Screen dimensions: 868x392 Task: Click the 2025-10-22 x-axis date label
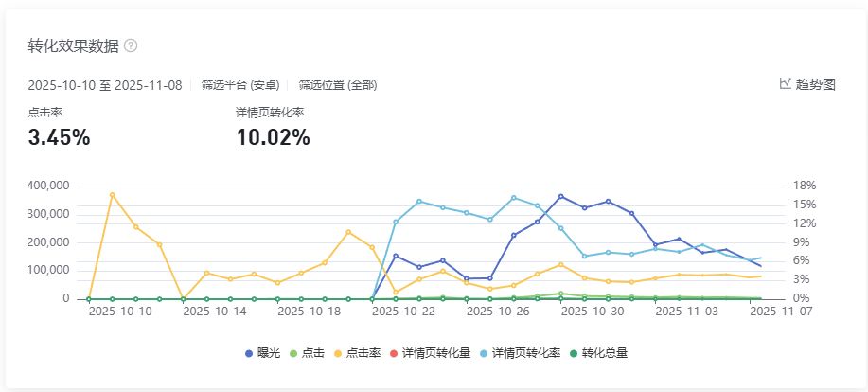tap(404, 310)
